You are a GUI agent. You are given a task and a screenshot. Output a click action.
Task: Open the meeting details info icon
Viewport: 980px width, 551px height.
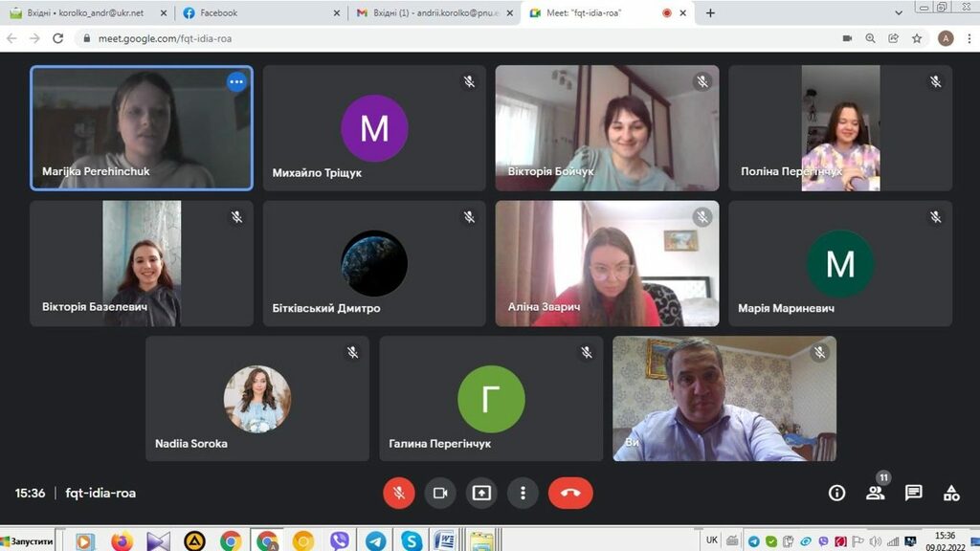[836, 493]
